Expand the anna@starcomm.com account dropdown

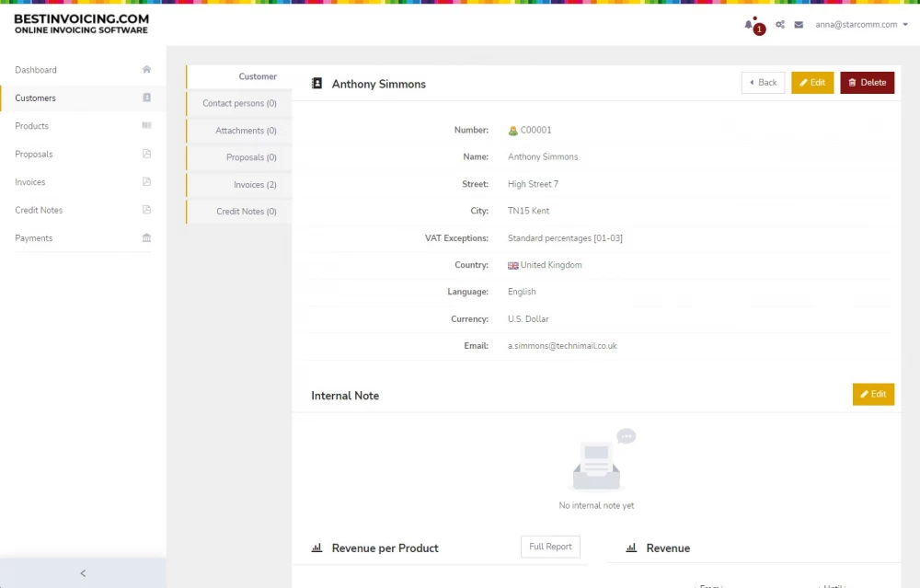click(x=861, y=25)
